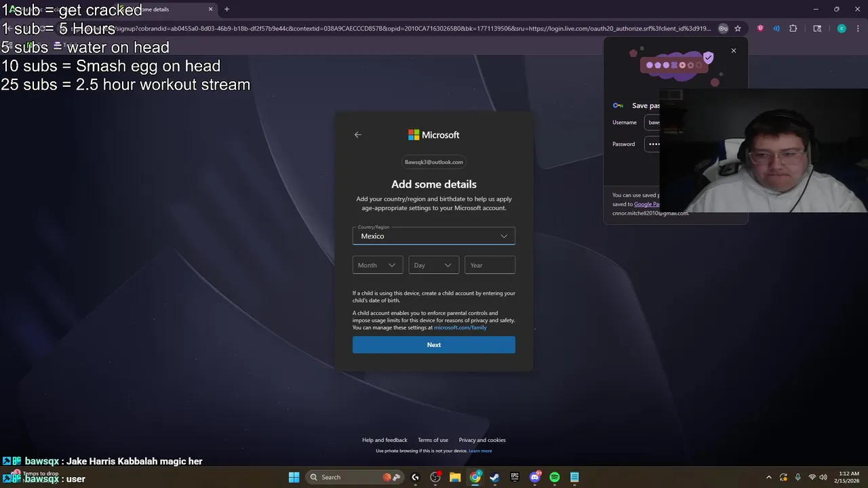This screenshot has height=488, width=868.
Task: Click the Username field in Save password popup
Action: (653, 123)
